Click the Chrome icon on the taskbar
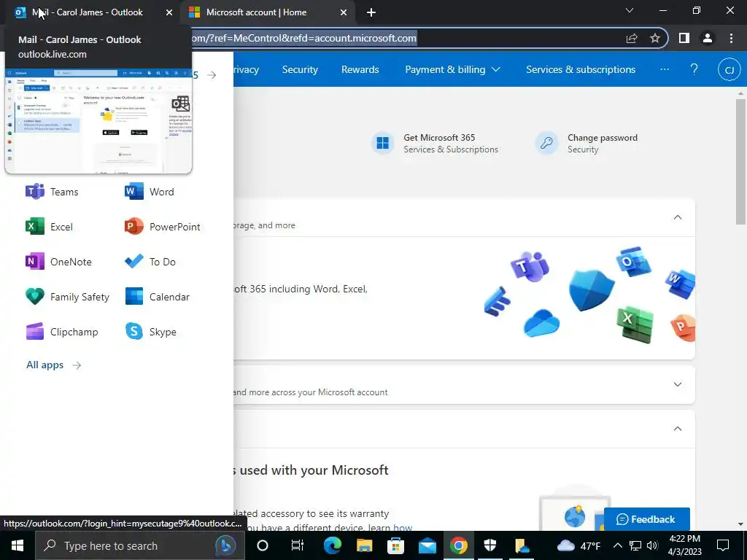 point(459,545)
